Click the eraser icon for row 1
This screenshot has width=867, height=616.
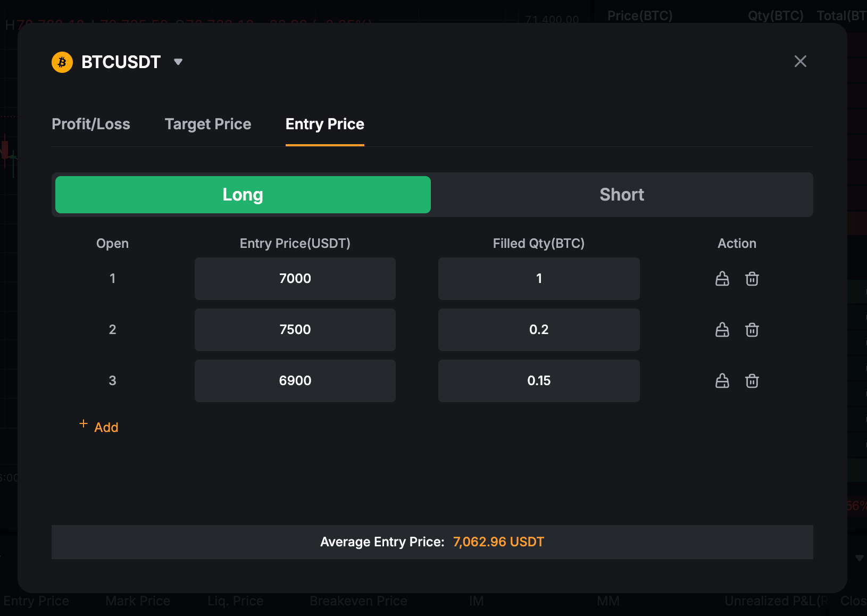722,279
